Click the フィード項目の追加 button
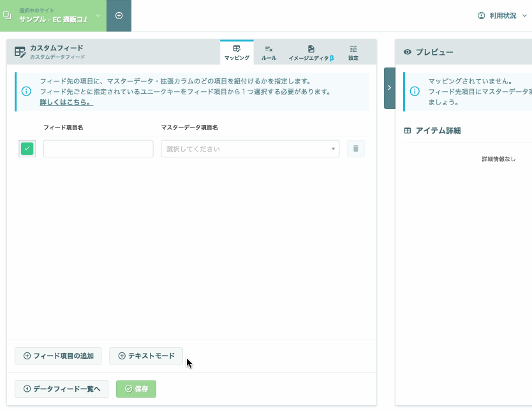 [58, 356]
